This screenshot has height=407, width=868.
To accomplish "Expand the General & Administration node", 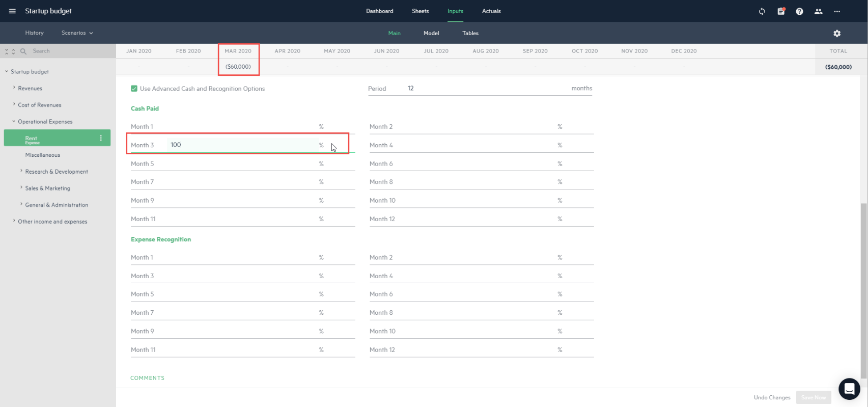I will point(21,205).
